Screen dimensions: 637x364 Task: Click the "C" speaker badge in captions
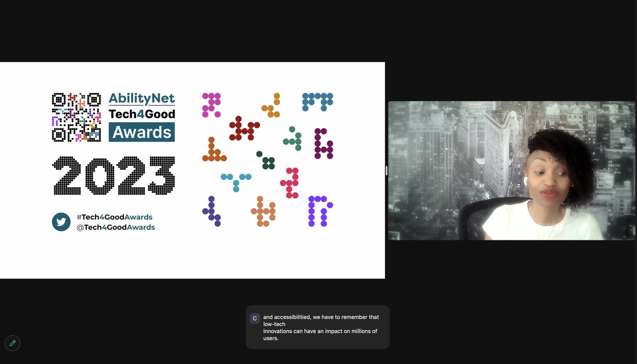point(255,318)
